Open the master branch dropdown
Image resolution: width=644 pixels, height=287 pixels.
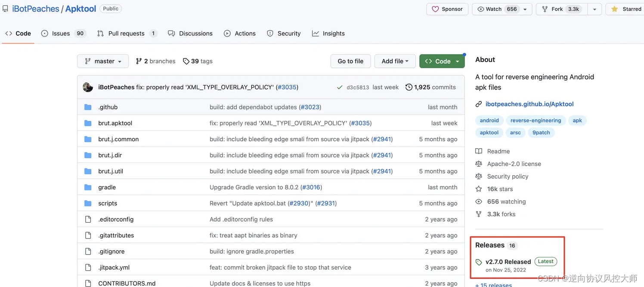(x=103, y=61)
